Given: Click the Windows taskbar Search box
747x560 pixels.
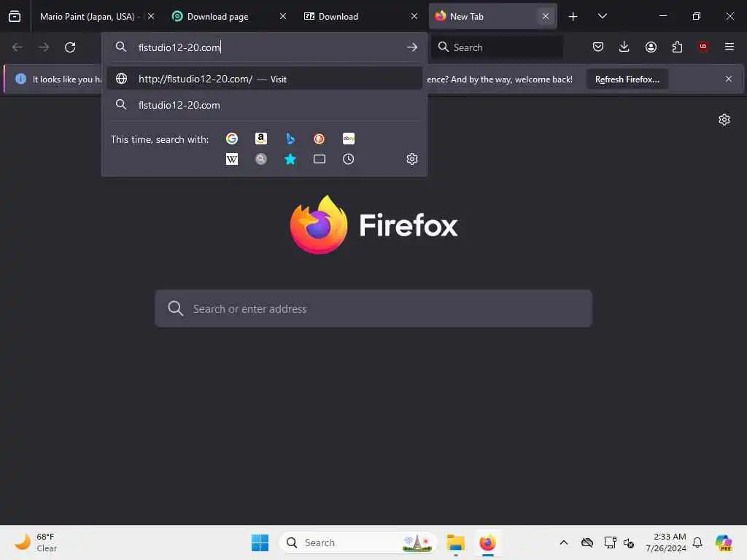Looking at the screenshot, I should coord(357,542).
